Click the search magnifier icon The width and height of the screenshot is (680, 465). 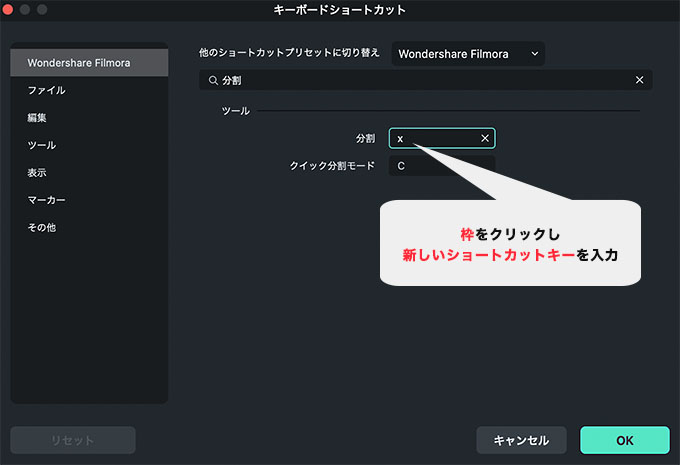coord(213,80)
